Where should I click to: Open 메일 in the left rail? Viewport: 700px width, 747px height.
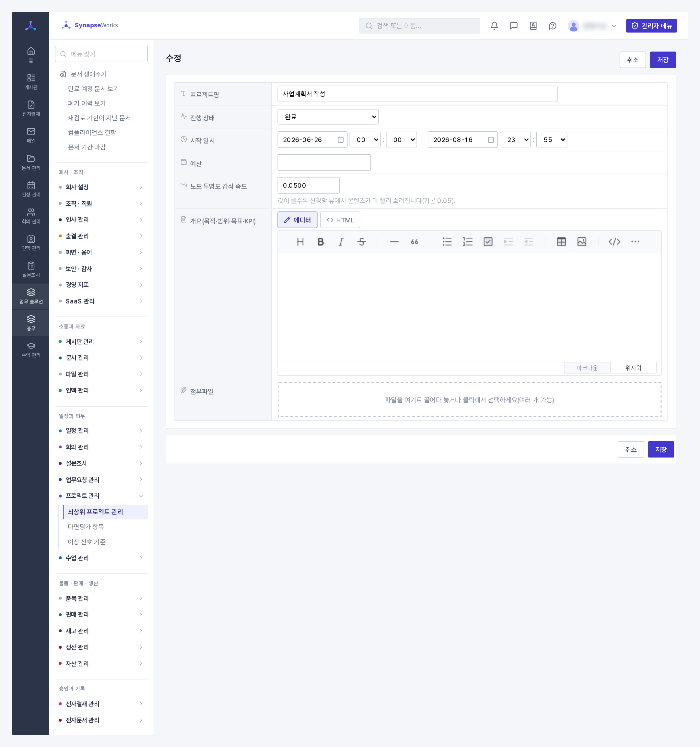[31, 135]
